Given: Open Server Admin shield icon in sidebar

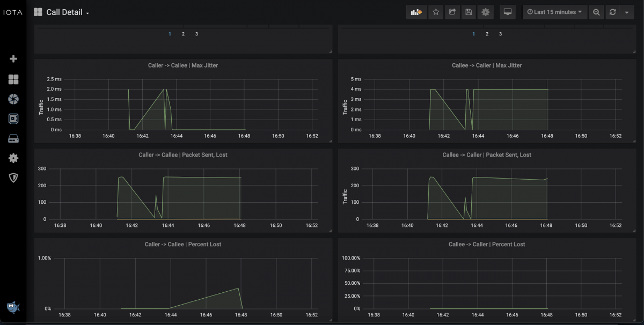Looking at the screenshot, I should (x=13, y=178).
